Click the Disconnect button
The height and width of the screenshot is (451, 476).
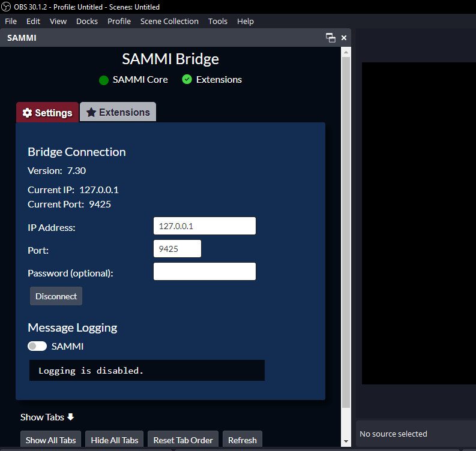(56, 296)
